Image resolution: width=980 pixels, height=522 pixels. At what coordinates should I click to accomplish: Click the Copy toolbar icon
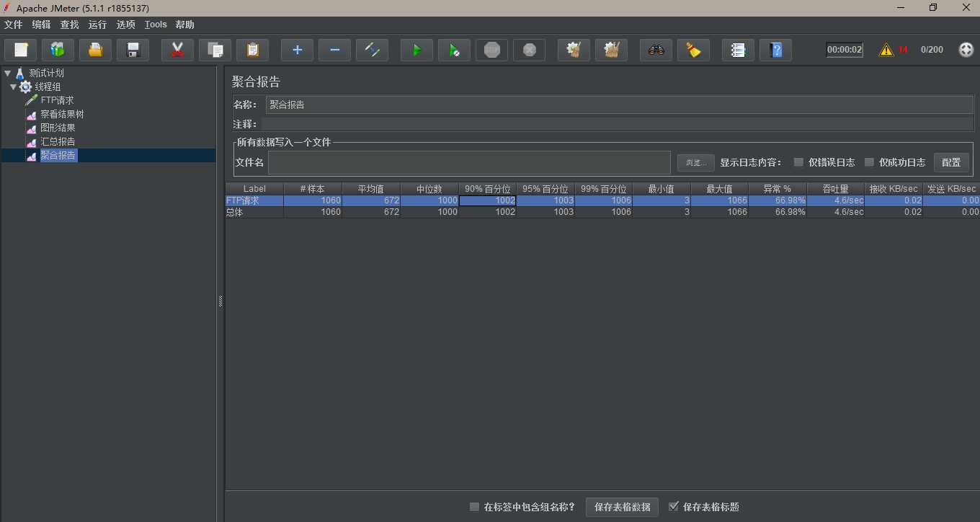pyautogui.click(x=215, y=50)
